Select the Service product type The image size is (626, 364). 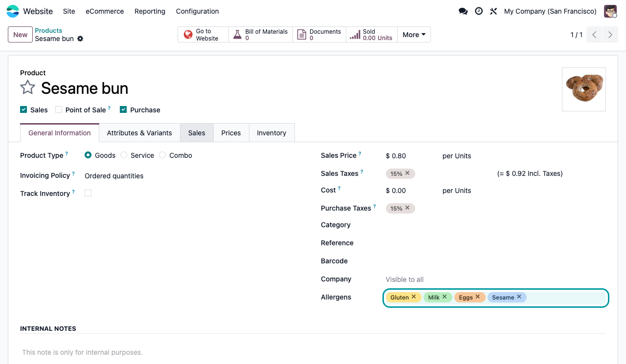124,155
